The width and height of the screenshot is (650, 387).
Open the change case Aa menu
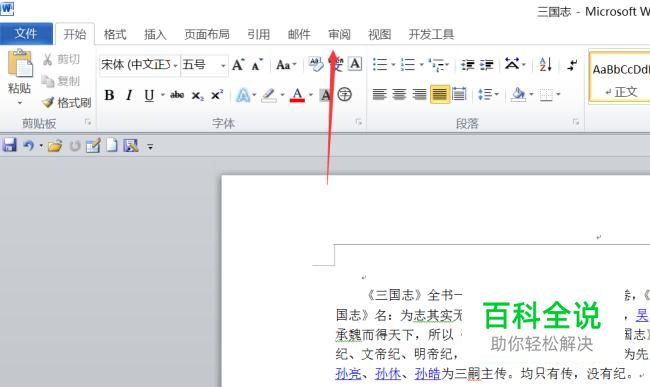[x=286, y=65]
